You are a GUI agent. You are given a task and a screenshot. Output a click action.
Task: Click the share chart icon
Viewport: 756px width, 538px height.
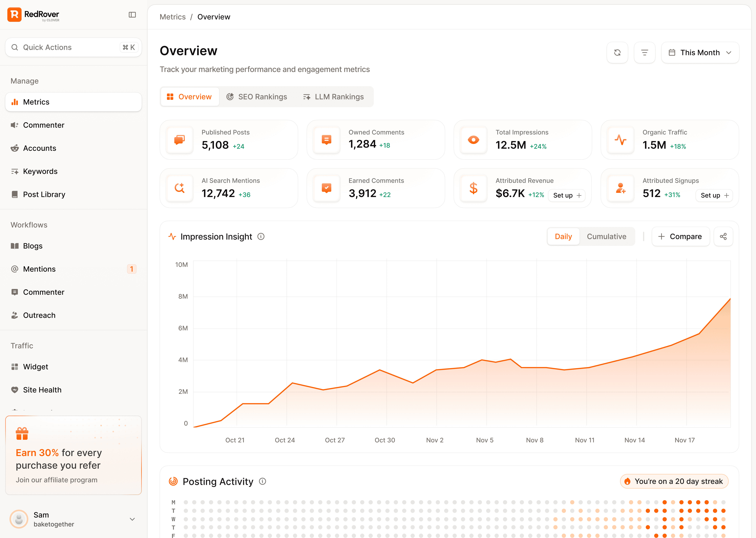click(723, 237)
